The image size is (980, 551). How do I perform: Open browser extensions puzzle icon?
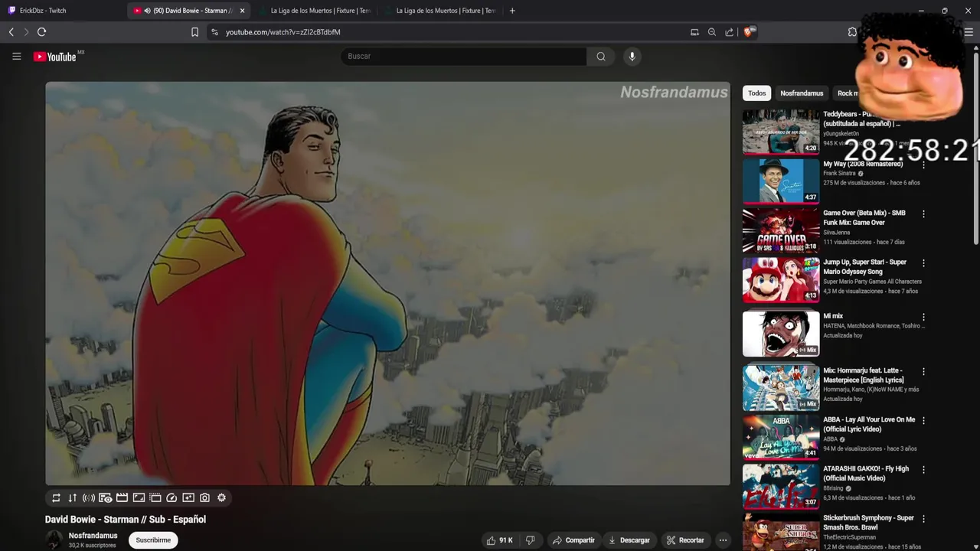(x=852, y=32)
